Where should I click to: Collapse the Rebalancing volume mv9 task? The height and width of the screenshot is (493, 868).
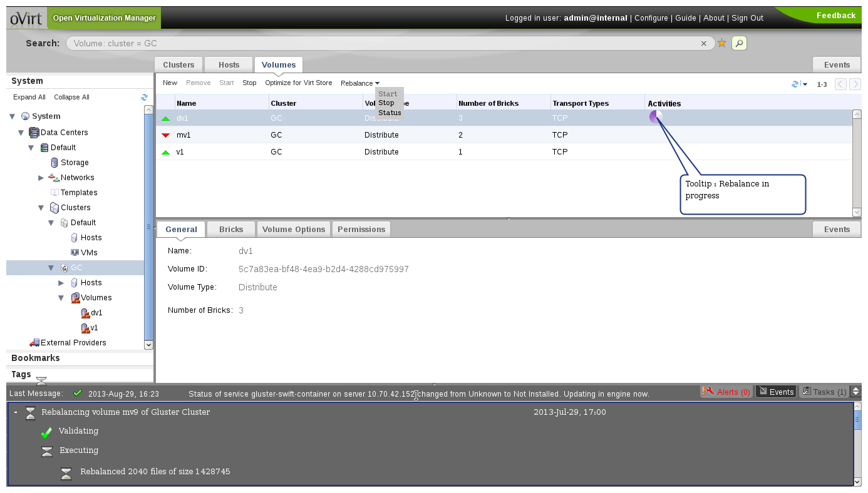16,412
